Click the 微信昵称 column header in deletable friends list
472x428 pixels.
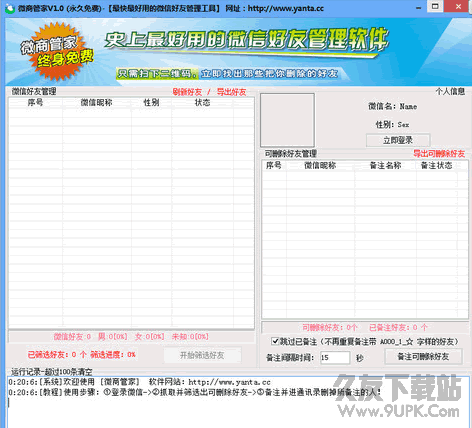[x=320, y=165]
